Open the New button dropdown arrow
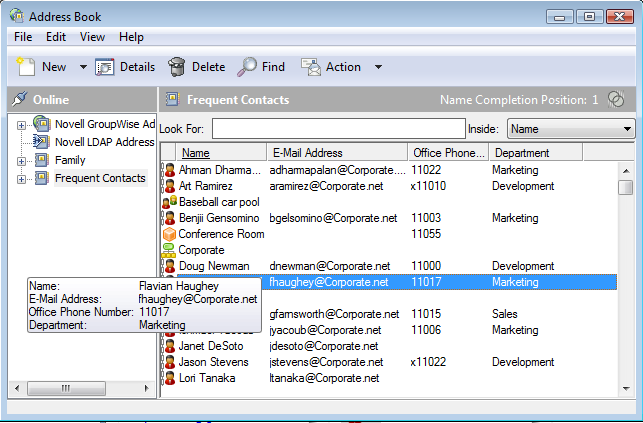 point(83,67)
